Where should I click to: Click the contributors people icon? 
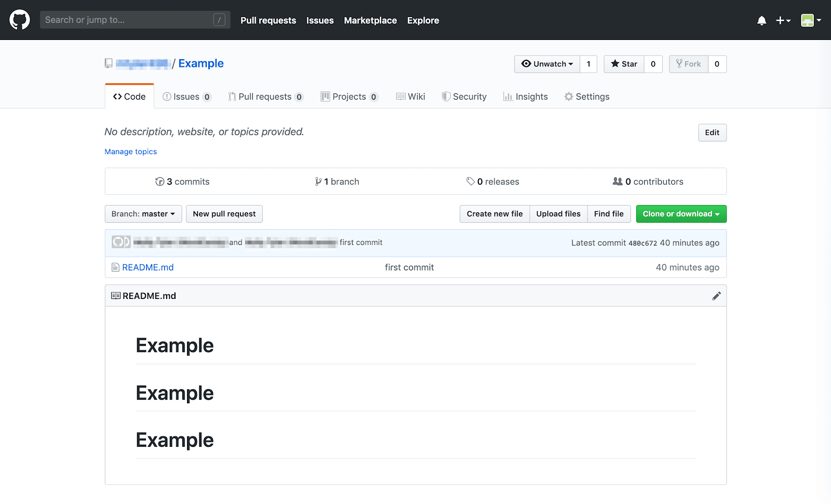(x=618, y=181)
